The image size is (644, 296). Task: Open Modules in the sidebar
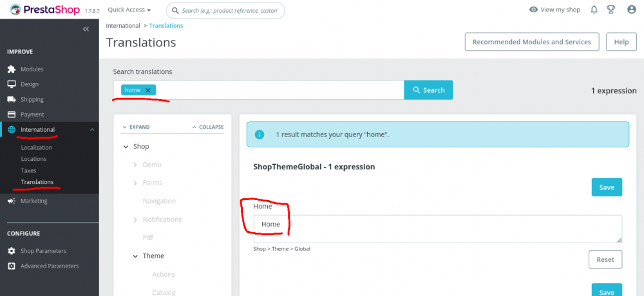tap(32, 69)
